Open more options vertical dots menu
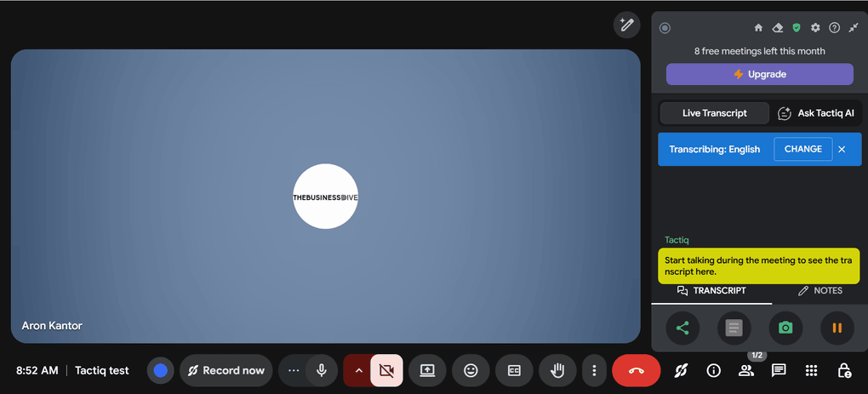This screenshot has height=394, width=868. coord(594,371)
